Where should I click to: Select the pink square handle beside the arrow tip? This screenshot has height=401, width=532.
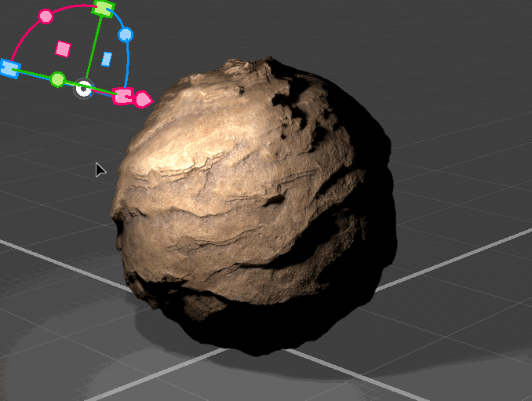(x=123, y=97)
